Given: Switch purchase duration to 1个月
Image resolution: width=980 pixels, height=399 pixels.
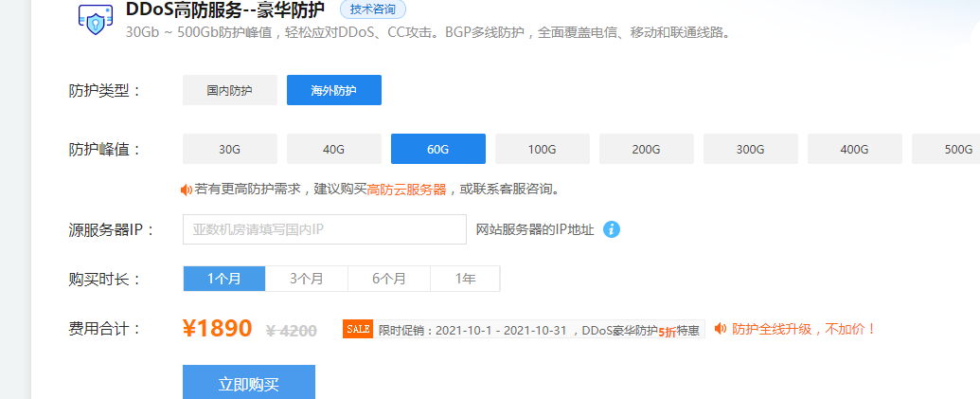Looking at the screenshot, I should [x=224, y=279].
